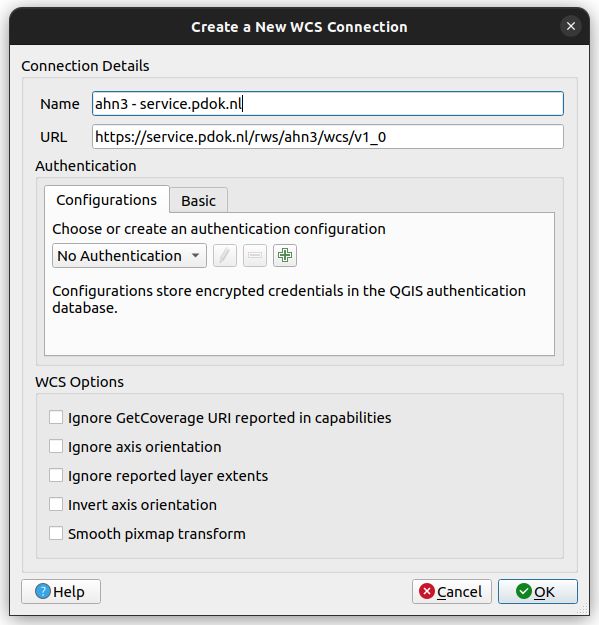Click into the Name text field

click(x=328, y=104)
